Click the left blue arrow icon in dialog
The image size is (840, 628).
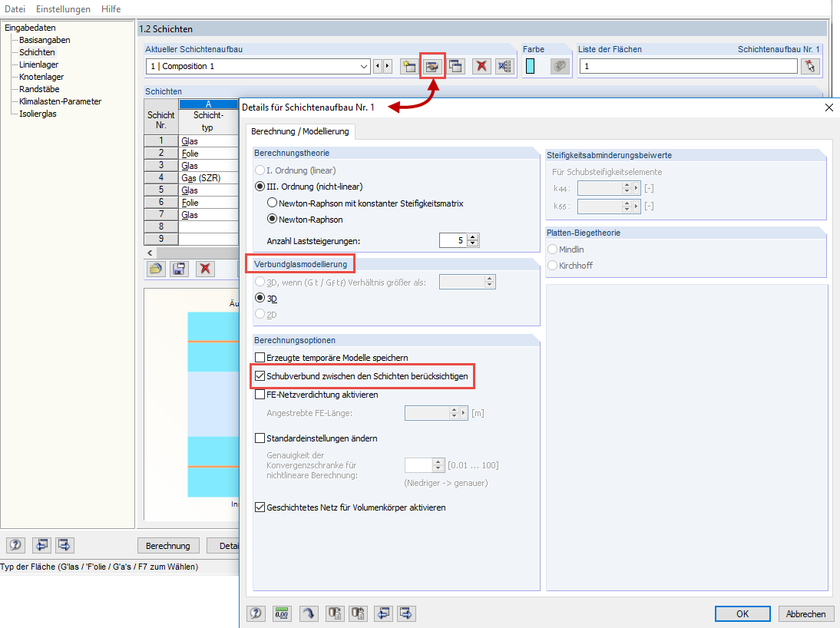[384, 613]
